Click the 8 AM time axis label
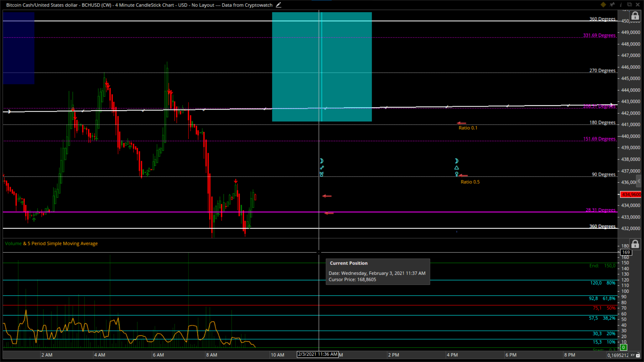Screen dimensions: 644x362 click(x=212, y=355)
